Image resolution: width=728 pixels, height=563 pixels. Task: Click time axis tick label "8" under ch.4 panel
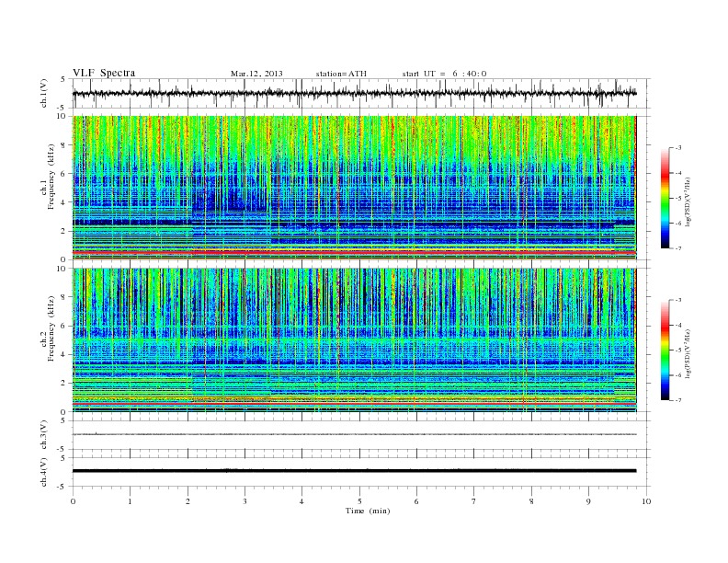[x=531, y=501]
